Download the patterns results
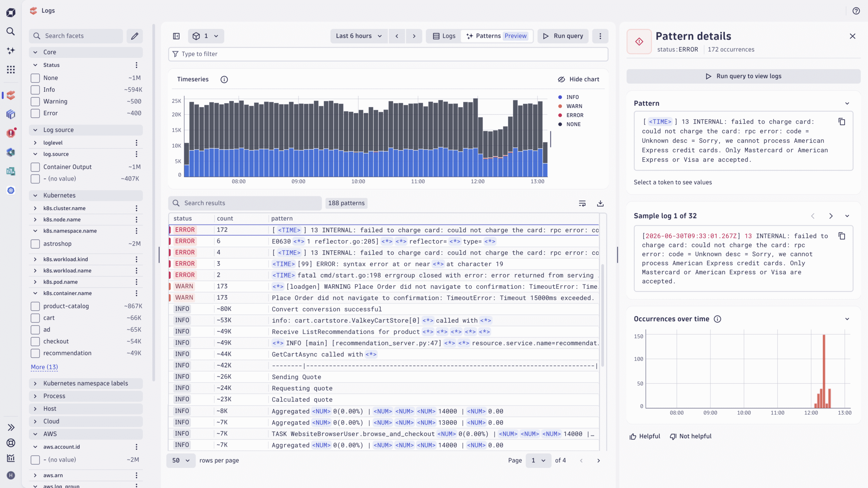868x488 pixels. tap(600, 203)
